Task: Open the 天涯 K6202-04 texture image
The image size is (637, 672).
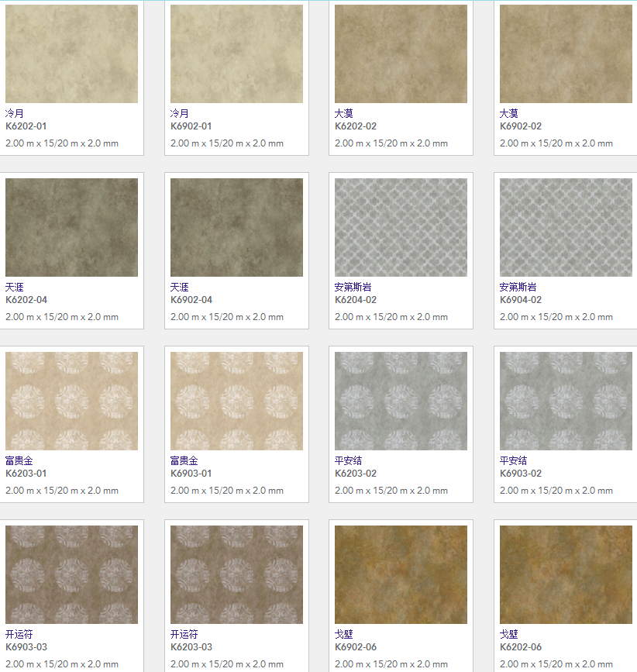Action: (71, 227)
